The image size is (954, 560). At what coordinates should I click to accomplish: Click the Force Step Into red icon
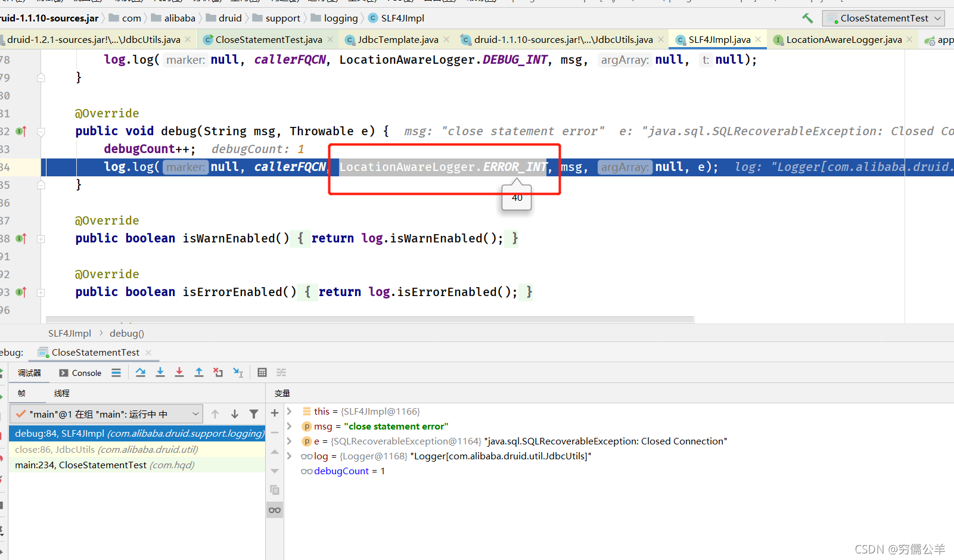179,372
